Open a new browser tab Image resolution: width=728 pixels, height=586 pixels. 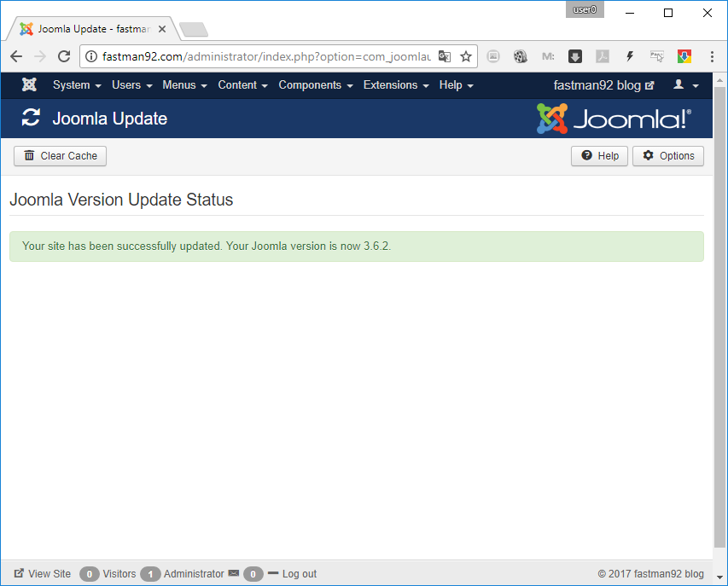(194, 29)
